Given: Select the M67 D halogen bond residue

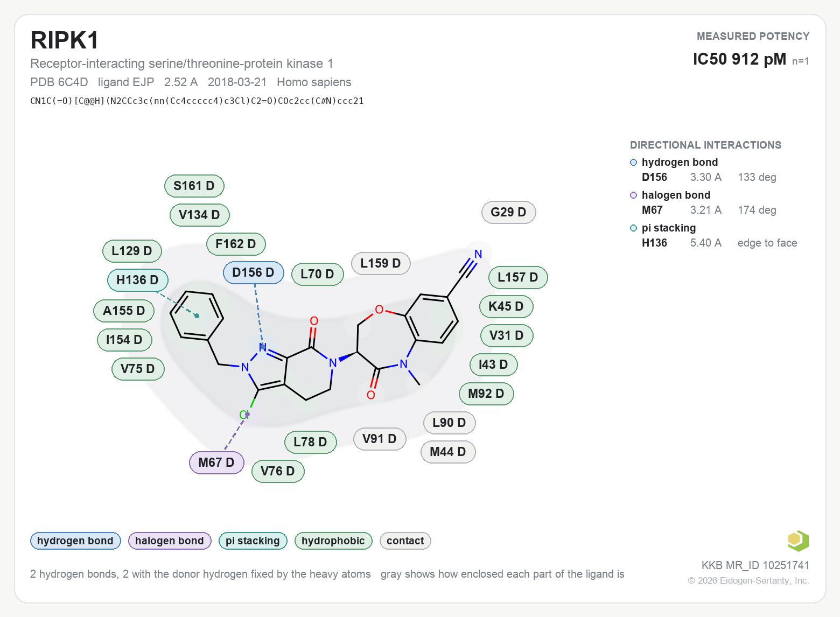Looking at the screenshot, I should [216, 462].
